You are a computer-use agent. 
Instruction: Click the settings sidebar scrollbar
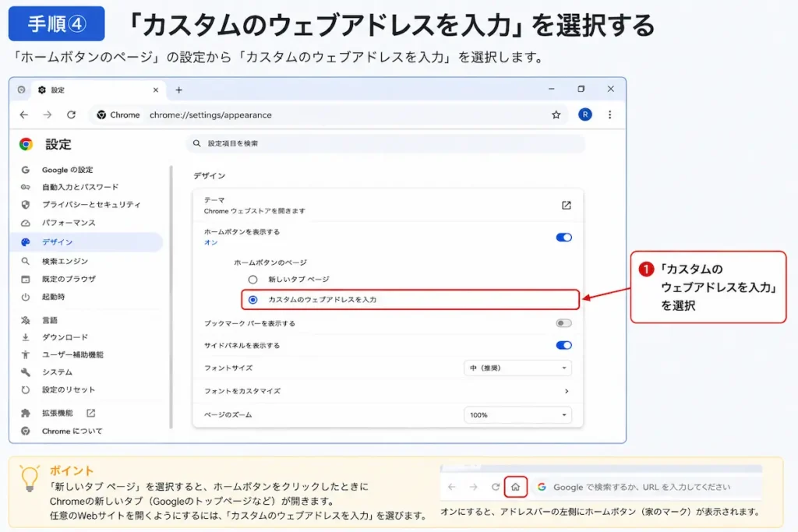coord(171,298)
